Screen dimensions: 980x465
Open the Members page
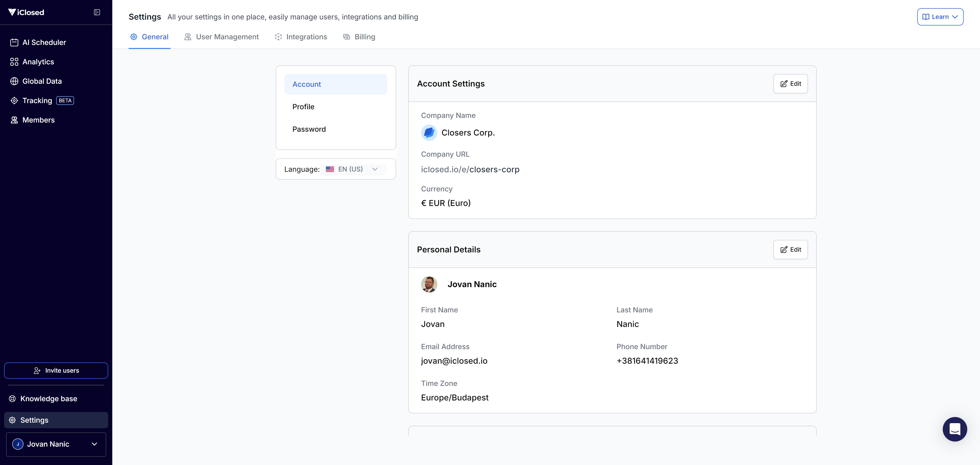click(x=39, y=120)
